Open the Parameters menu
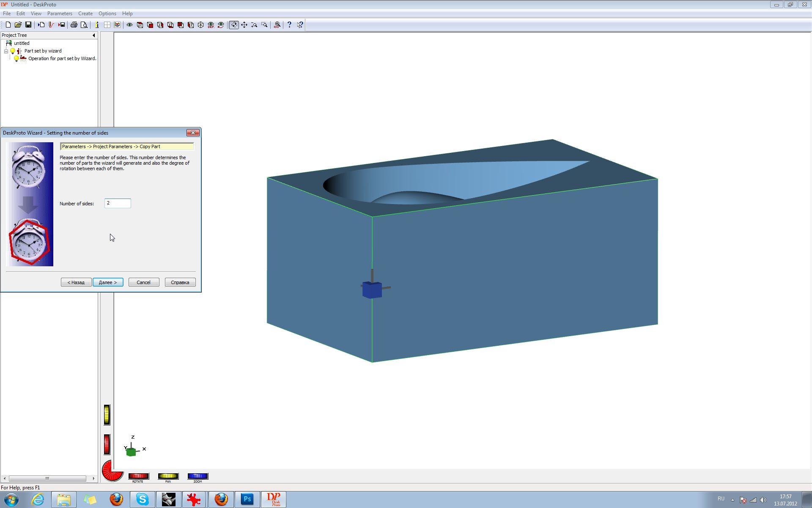The image size is (812, 508). point(60,14)
